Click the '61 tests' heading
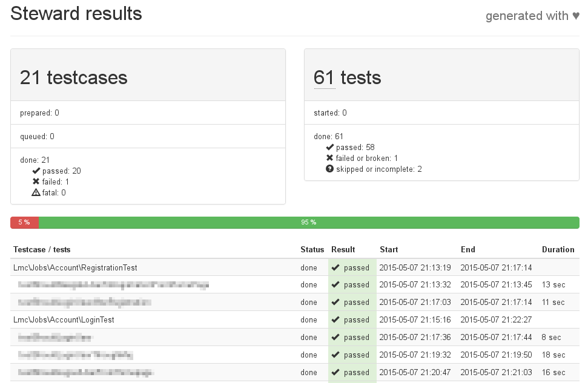This screenshot has height=383, width=588. coord(347,77)
